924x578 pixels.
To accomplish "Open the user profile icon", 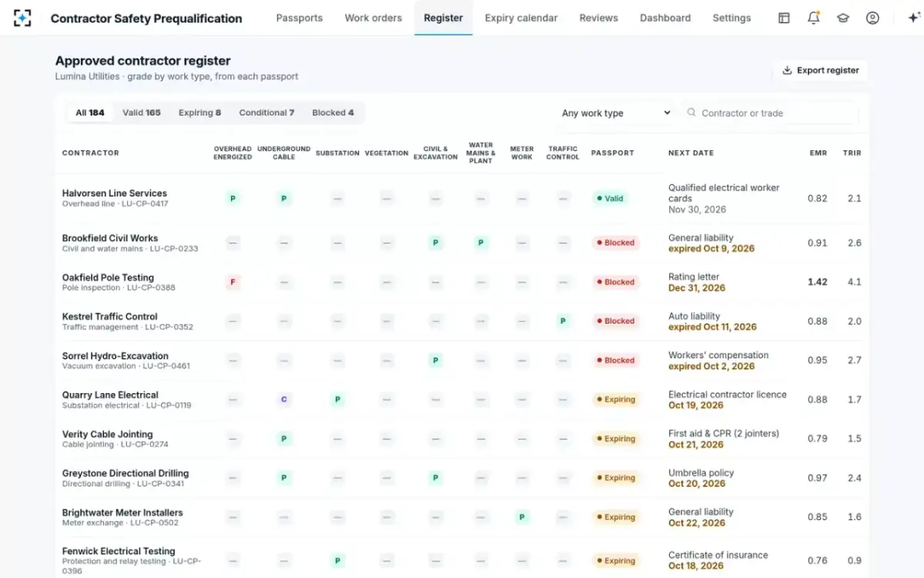I will [x=872, y=18].
